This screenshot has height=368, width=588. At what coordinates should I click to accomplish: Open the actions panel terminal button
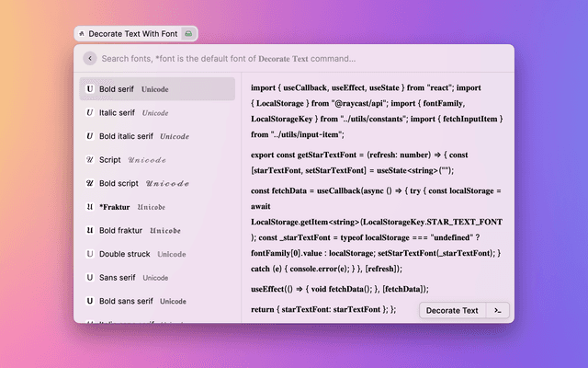click(497, 310)
